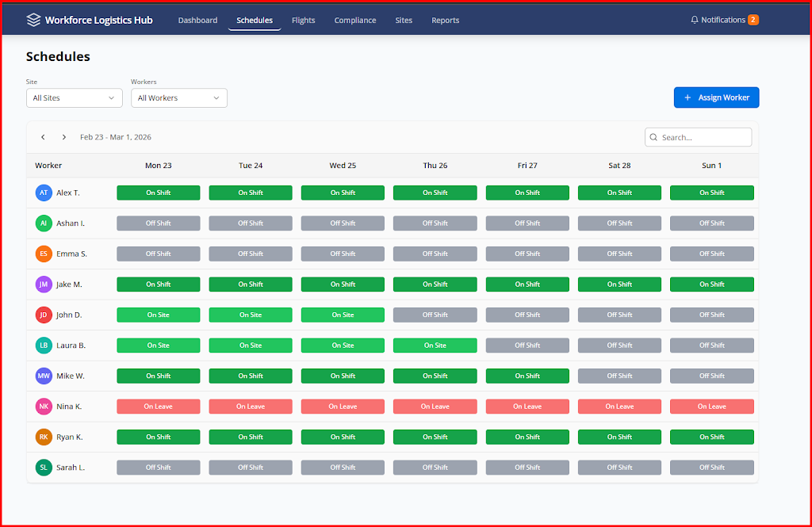Open the All Workers dropdown
Viewport: 812px width, 527px height.
(178, 98)
